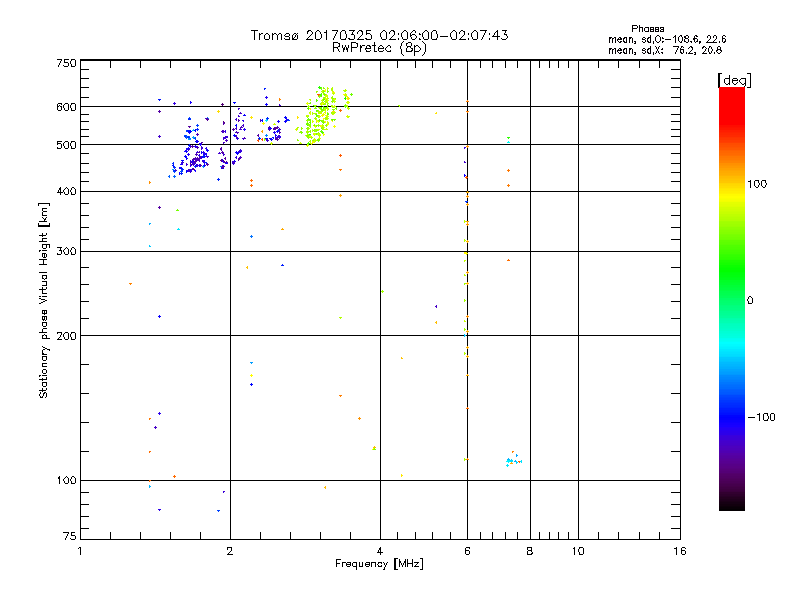
Task: Click the black bottom of the colorbar
Action: 732,503
